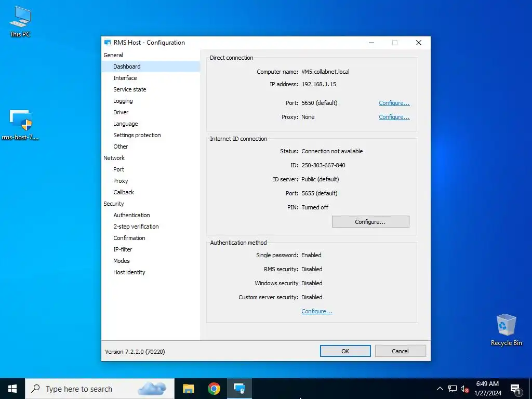Minimize the RMS Host Configuration window

point(371,43)
